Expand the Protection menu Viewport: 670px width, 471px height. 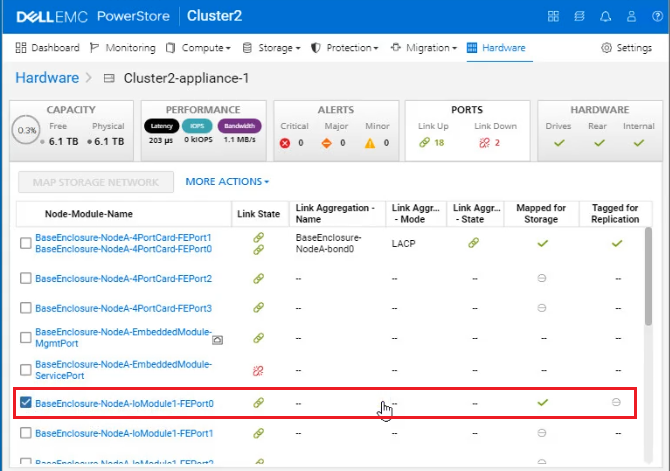tap(344, 47)
